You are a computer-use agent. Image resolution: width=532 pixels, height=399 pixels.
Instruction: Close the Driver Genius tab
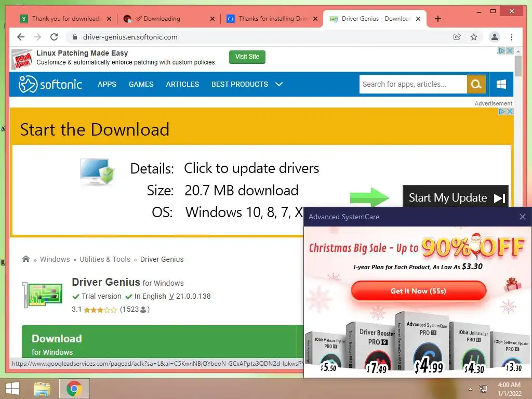(418, 19)
